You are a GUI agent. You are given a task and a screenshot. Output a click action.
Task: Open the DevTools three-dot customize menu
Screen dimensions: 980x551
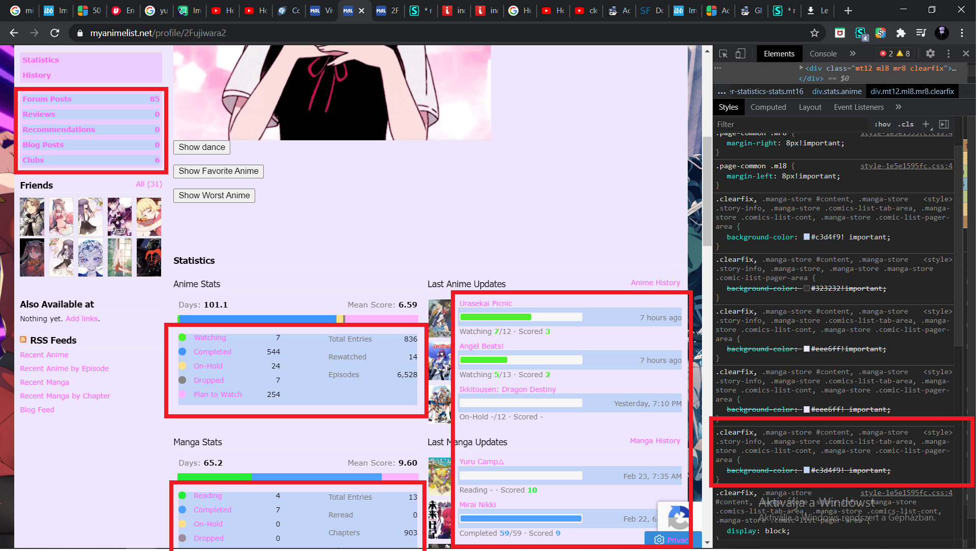948,53
